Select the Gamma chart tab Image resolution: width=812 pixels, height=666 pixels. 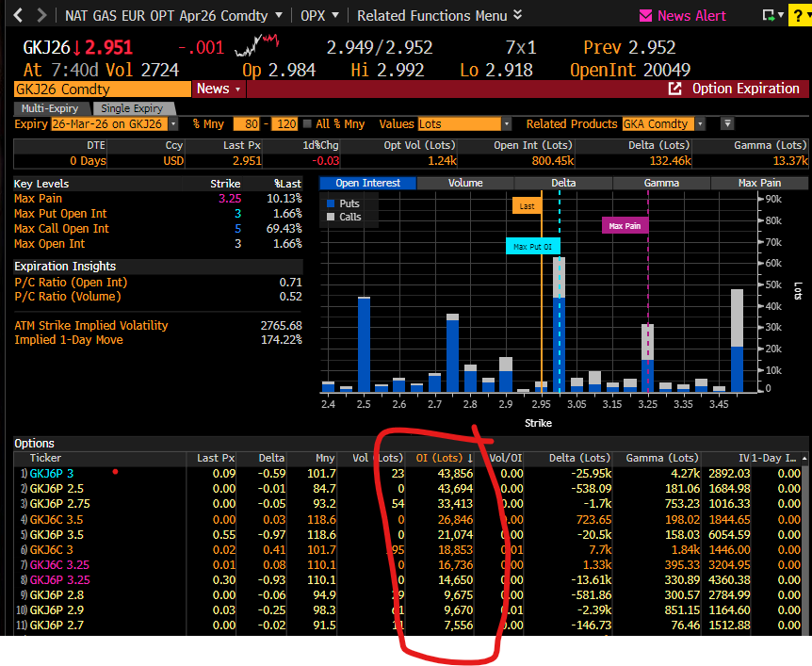pos(661,183)
